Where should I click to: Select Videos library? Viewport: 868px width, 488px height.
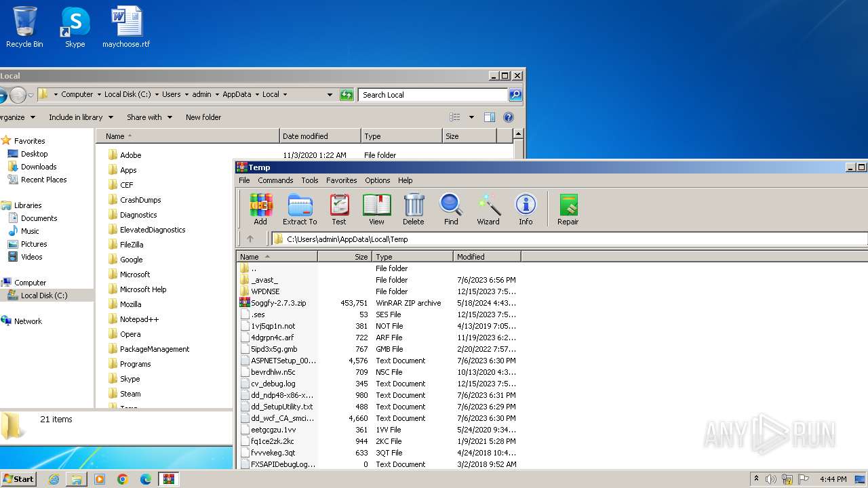pos(31,257)
